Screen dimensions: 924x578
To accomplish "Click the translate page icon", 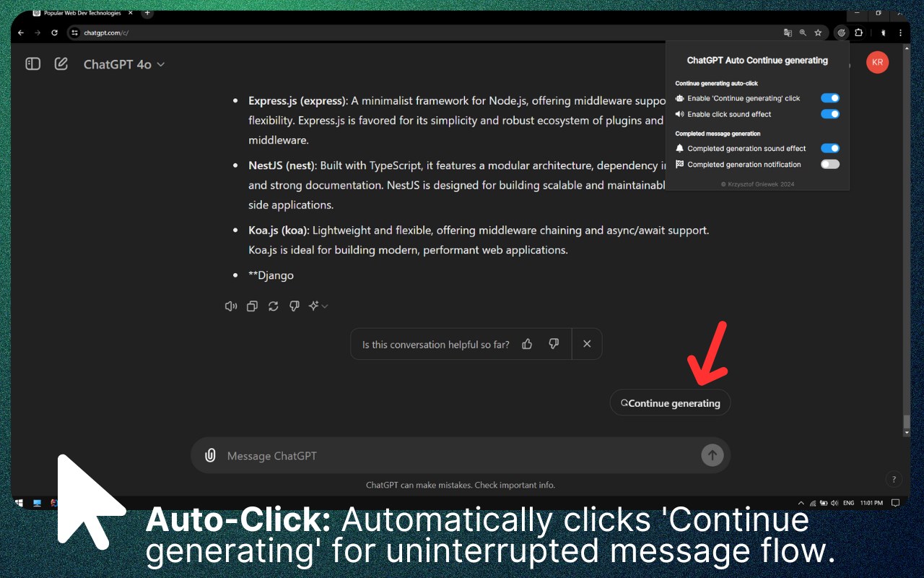I will (x=788, y=33).
